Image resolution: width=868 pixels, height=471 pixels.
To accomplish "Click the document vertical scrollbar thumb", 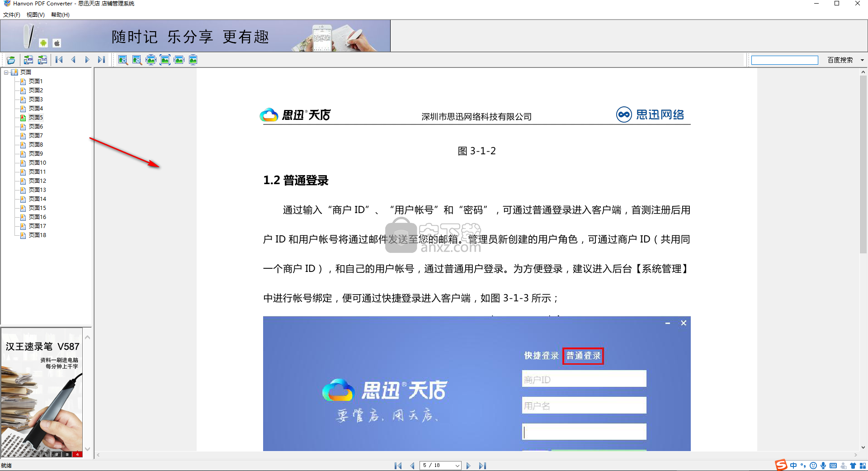I will [x=863, y=165].
